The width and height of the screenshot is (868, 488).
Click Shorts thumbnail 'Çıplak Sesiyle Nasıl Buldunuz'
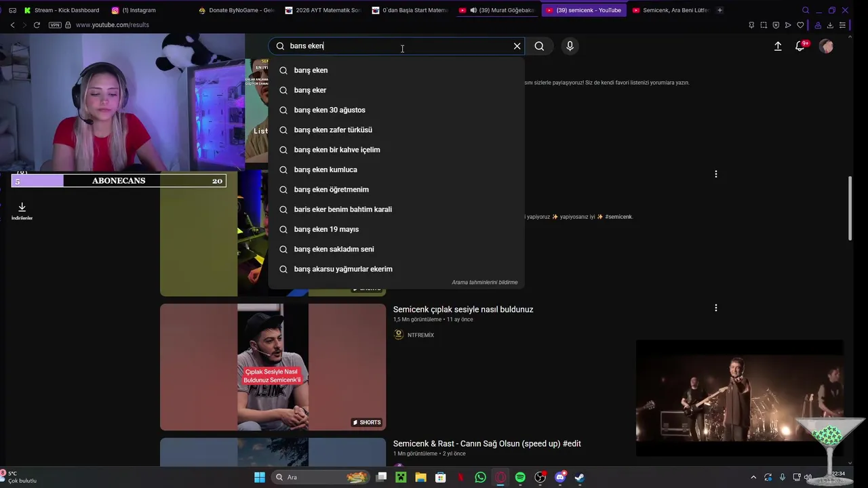[x=273, y=367]
